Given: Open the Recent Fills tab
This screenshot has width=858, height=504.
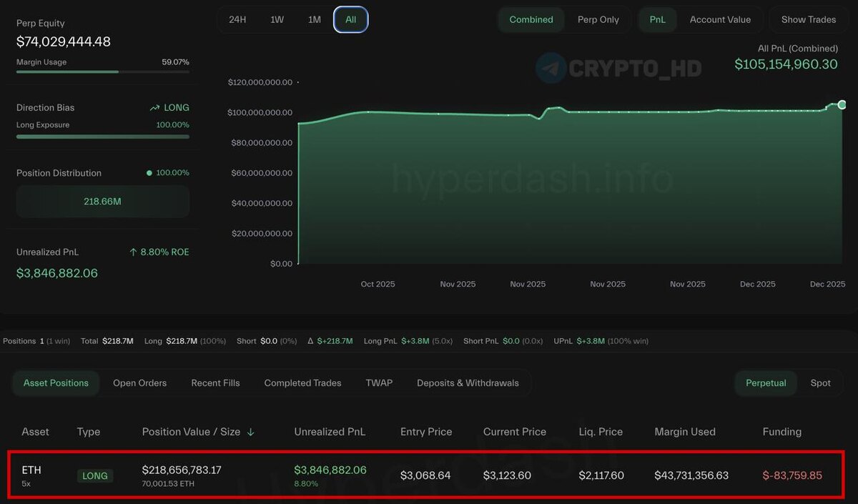Looking at the screenshot, I should pyautogui.click(x=216, y=383).
